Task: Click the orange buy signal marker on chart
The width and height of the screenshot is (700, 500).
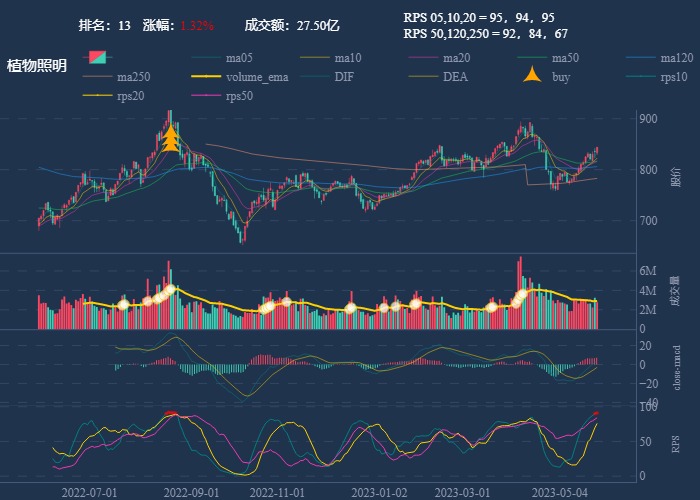Action: tap(171, 138)
